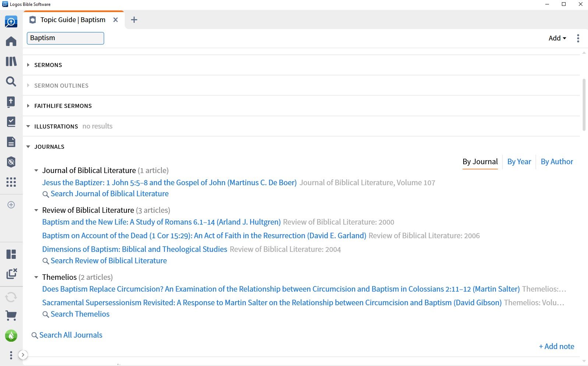Image resolution: width=588 pixels, height=366 pixels.
Task: Click the scrollbar up arrow
Action: click(584, 53)
